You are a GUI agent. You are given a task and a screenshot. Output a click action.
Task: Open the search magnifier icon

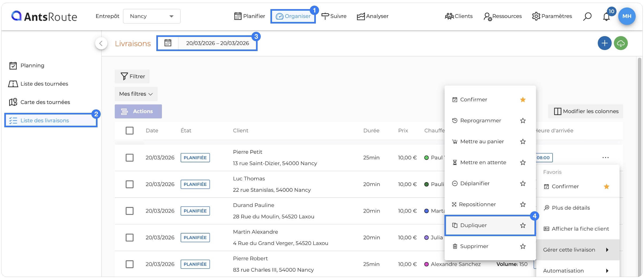(x=587, y=16)
